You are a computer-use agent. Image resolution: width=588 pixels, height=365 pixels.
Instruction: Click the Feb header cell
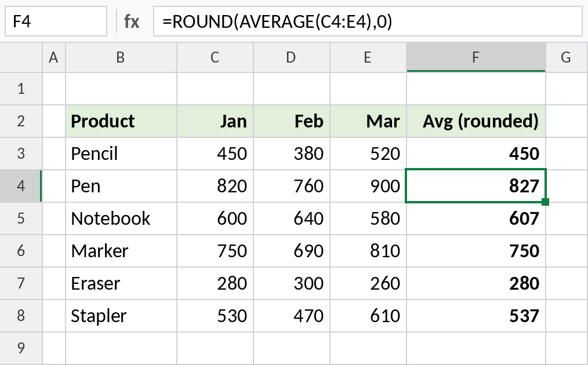click(x=291, y=121)
